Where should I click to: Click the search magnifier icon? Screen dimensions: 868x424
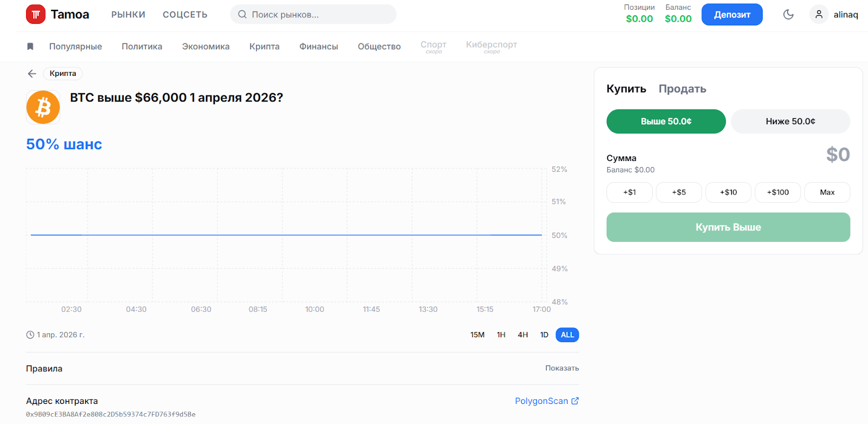[x=242, y=15]
